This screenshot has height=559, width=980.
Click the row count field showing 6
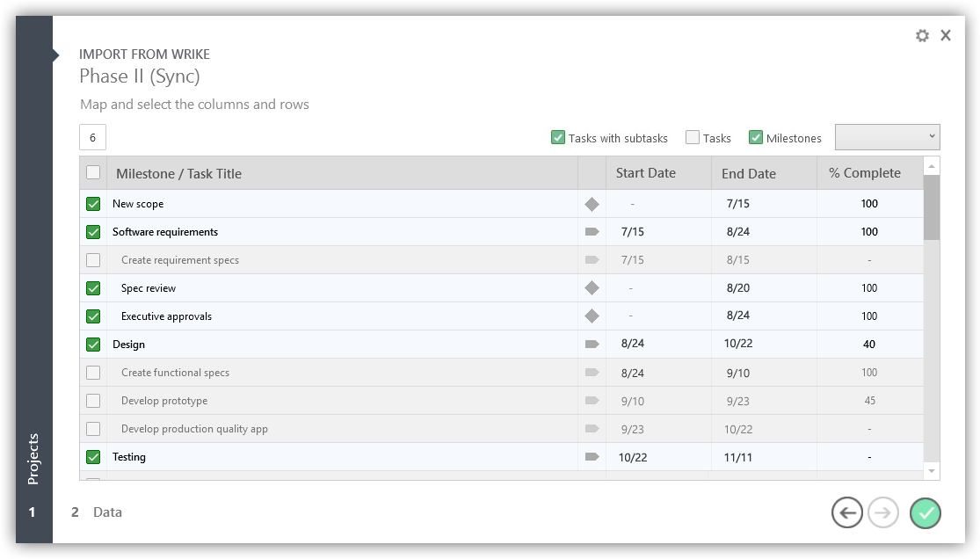(92, 138)
